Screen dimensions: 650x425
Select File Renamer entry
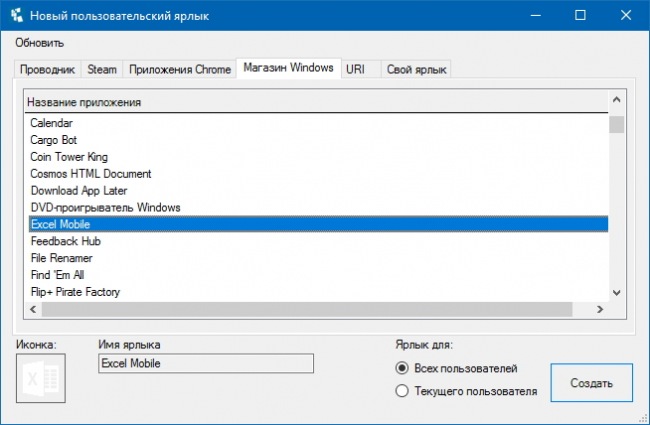318,258
